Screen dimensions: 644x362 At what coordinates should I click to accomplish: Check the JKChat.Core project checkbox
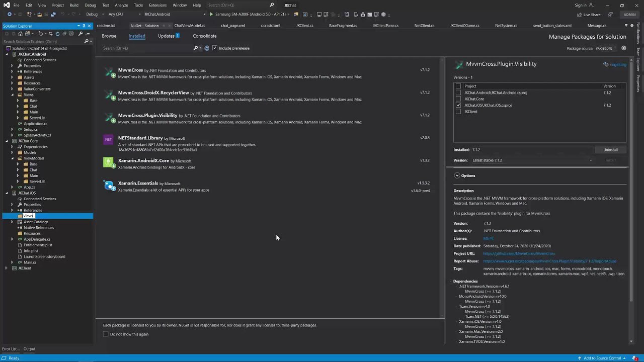tap(458, 99)
